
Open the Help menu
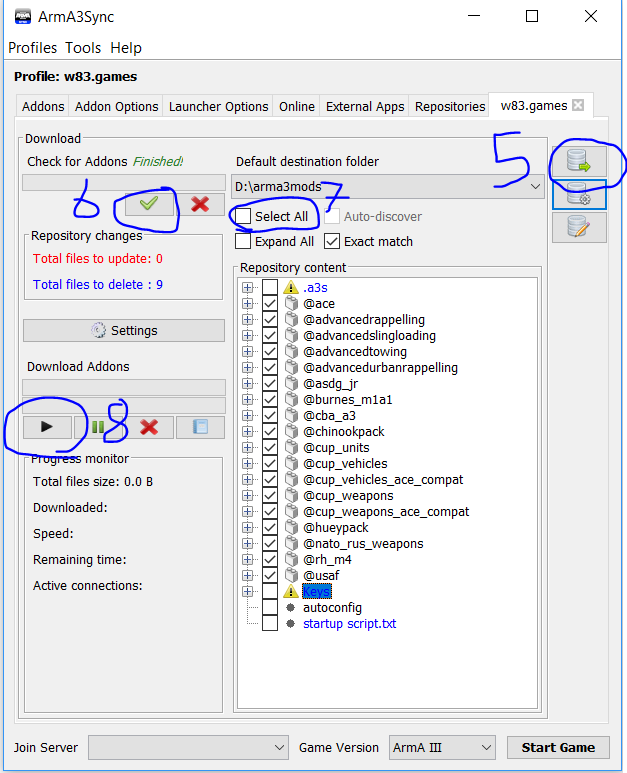126,48
